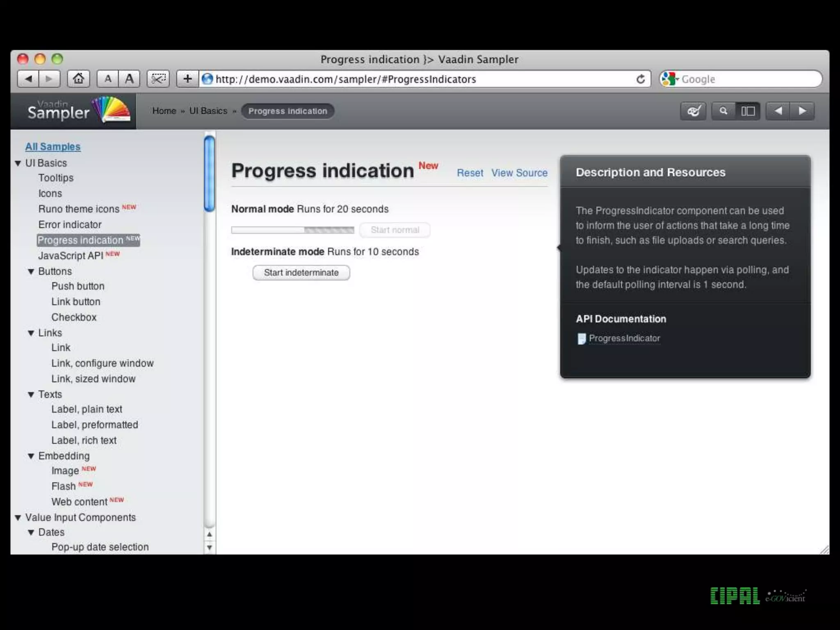Viewport: 840px width, 630px height.
Task: Click the browser home icon
Action: (78, 79)
